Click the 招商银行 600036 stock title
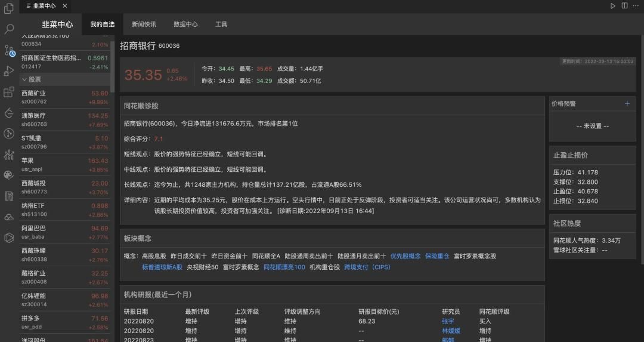This screenshot has width=644, height=342. [x=150, y=45]
